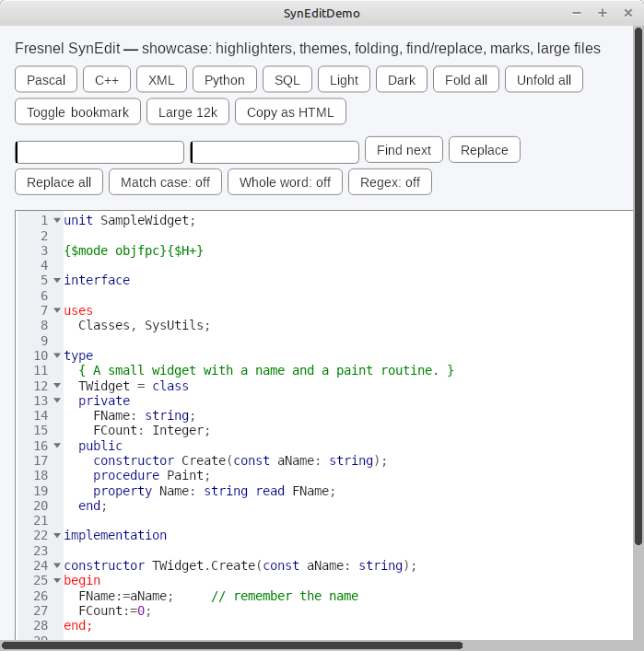Screen dimensions: 644x651
Task: Click 'constructor Create(const aName' on line 17
Action: click(x=206, y=460)
